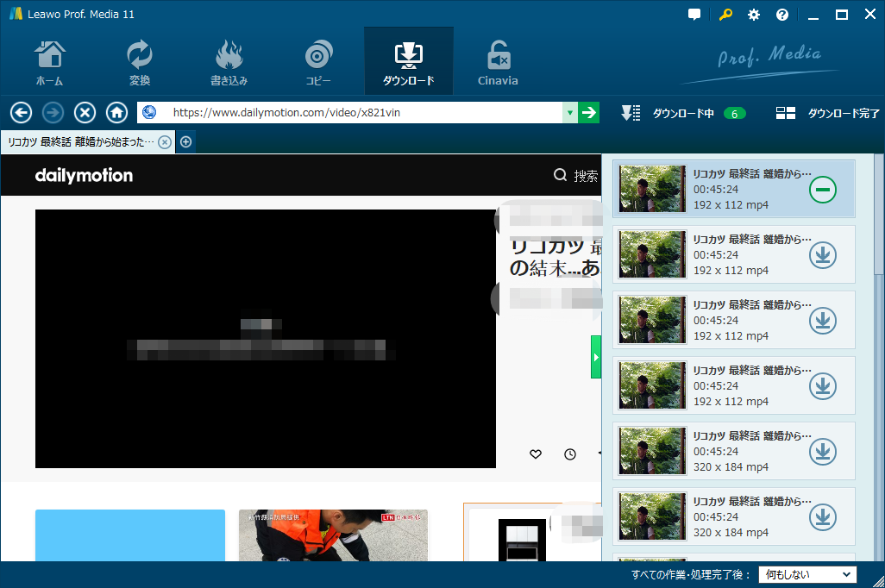Click the firefighter video thumbnail
Viewport: 885px width, 588px height.
[333, 535]
